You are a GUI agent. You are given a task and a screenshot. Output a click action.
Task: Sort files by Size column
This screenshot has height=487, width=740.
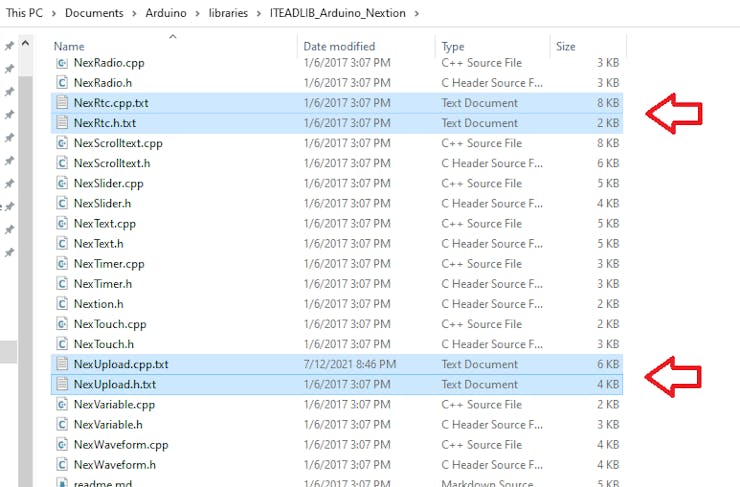[565, 46]
